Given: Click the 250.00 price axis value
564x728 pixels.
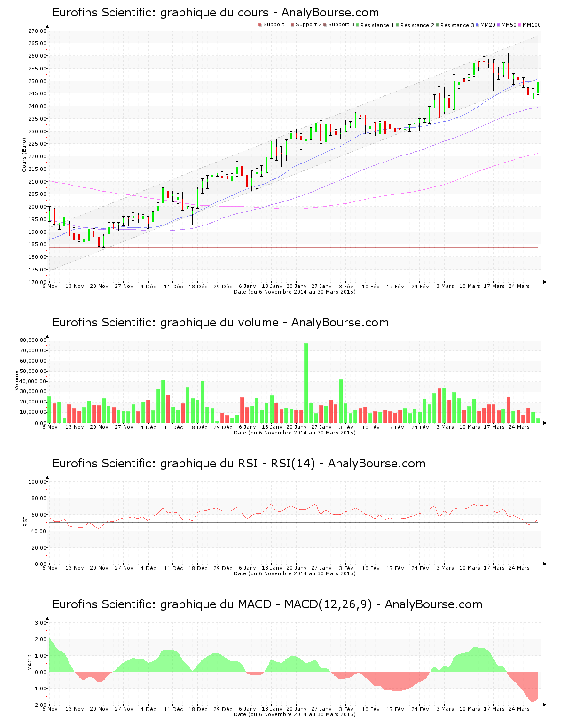Looking at the screenshot, I should click(37, 81).
